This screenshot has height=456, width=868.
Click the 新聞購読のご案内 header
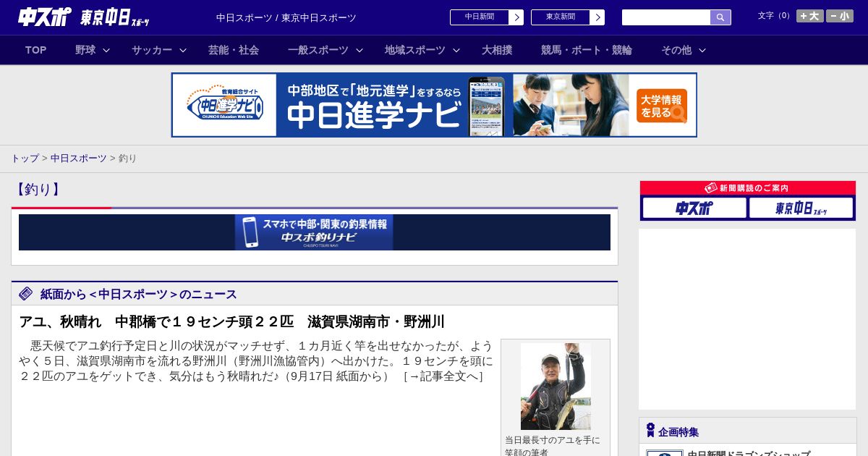747,187
